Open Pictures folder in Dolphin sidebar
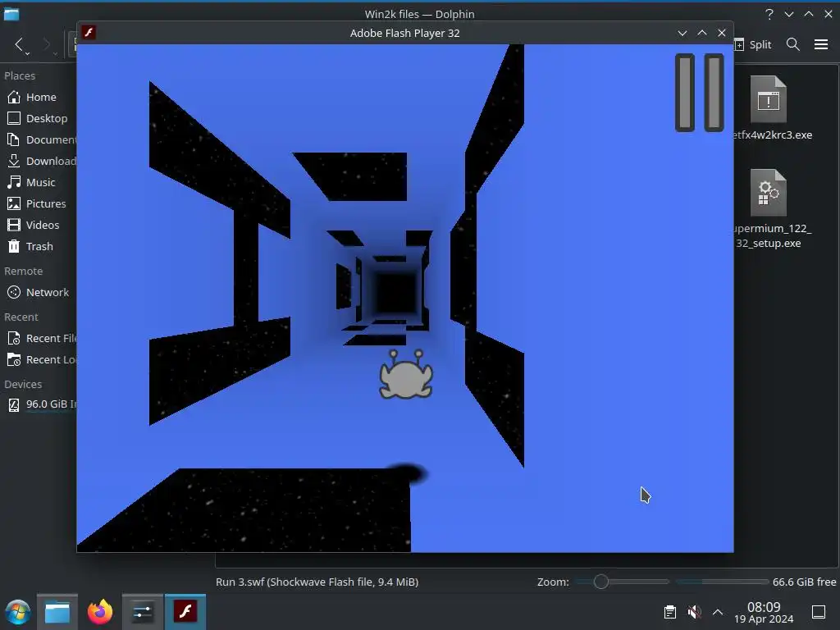This screenshot has width=840, height=630. click(x=39, y=203)
